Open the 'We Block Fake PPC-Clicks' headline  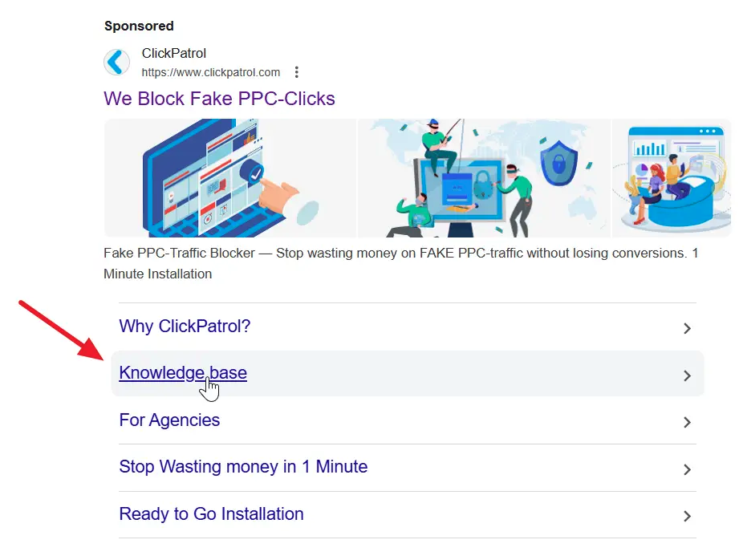tap(219, 99)
